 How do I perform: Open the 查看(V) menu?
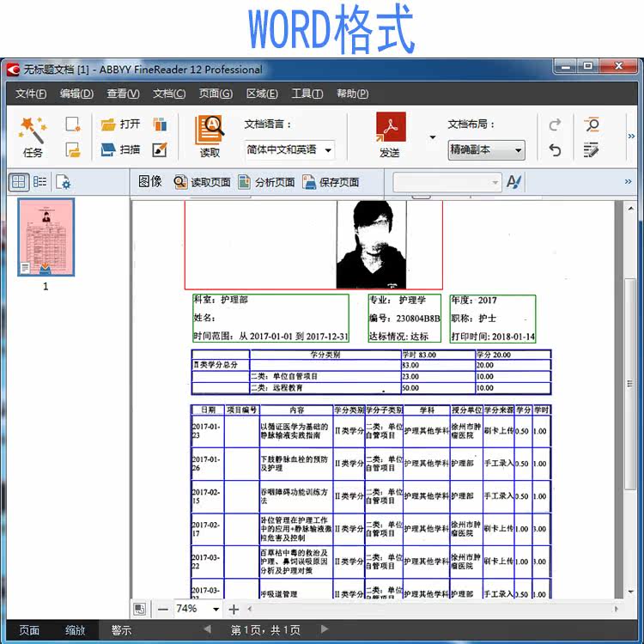[123, 94]
